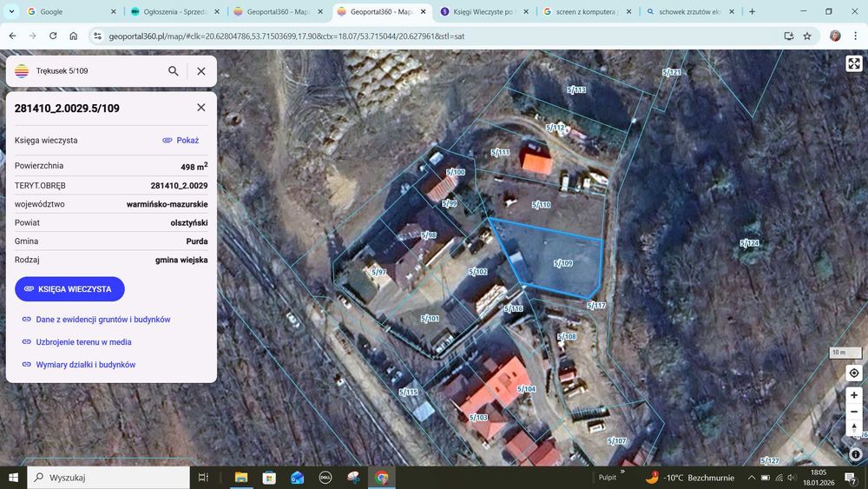Select parcel label 5/113 on map
Viewport: 868px width, 489px height.
pyautogui.click(x=576, y=89)
